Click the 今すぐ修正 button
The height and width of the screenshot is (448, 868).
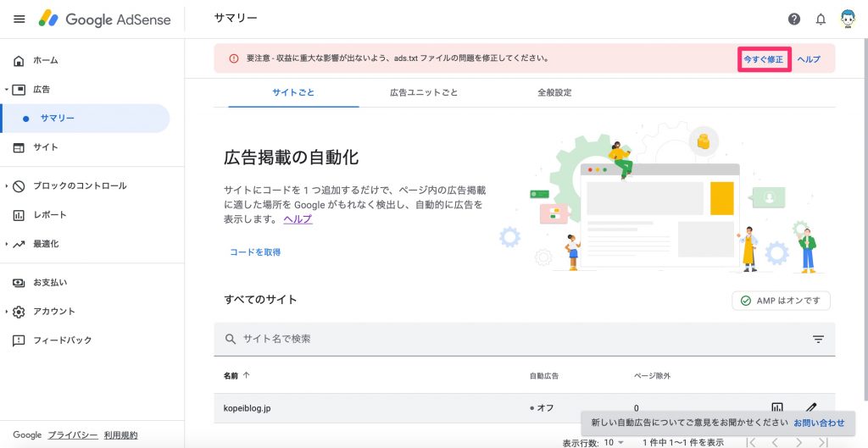coord(763,59)
